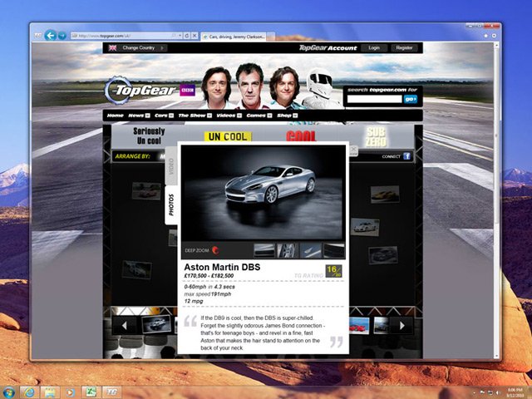Click the search go button

410,99
